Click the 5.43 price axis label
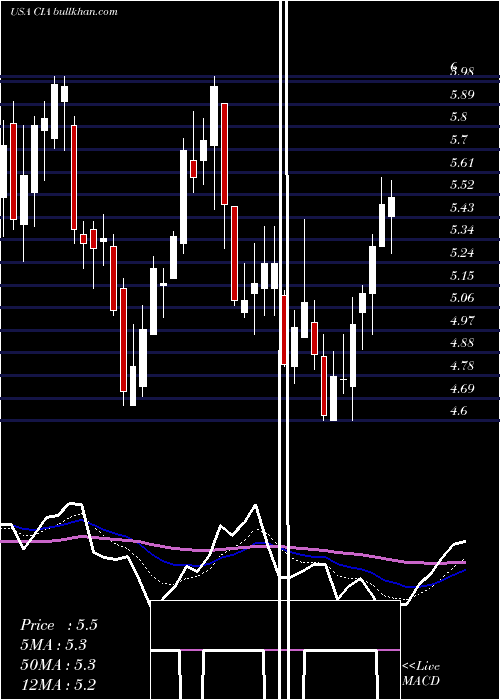Viewport: 500px width, 700px height. point(462,208)
